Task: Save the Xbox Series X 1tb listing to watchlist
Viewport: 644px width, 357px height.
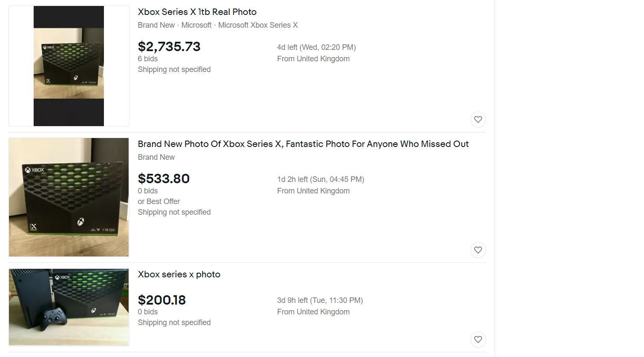Action: tap(478, 120)
